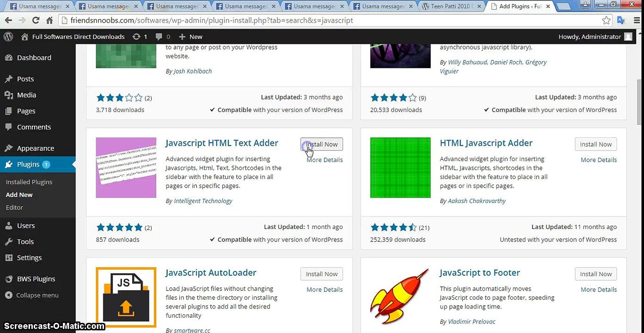
Task: Click the browser forward arrow
Action: [x=22, y=20]
